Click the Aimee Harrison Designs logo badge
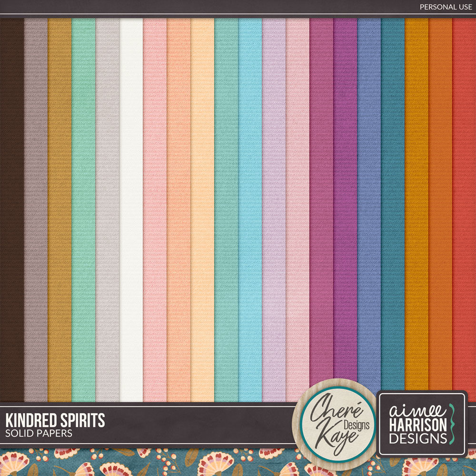The height and width of the screenshot is (476, 476). [x=422, y=424]
